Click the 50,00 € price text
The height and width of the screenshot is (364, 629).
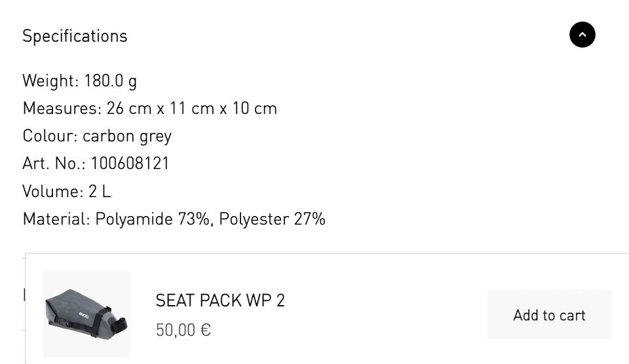(x=183, y=329)
